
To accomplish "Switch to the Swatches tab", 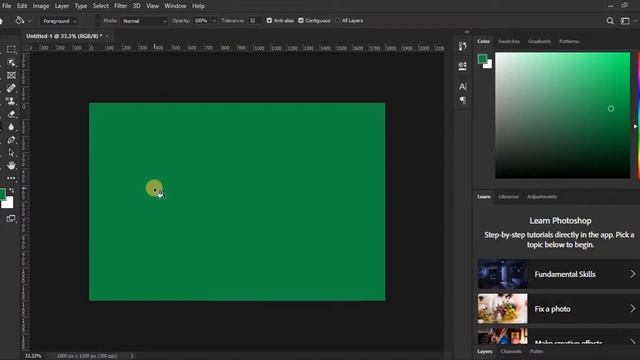I will coord(509,41).
